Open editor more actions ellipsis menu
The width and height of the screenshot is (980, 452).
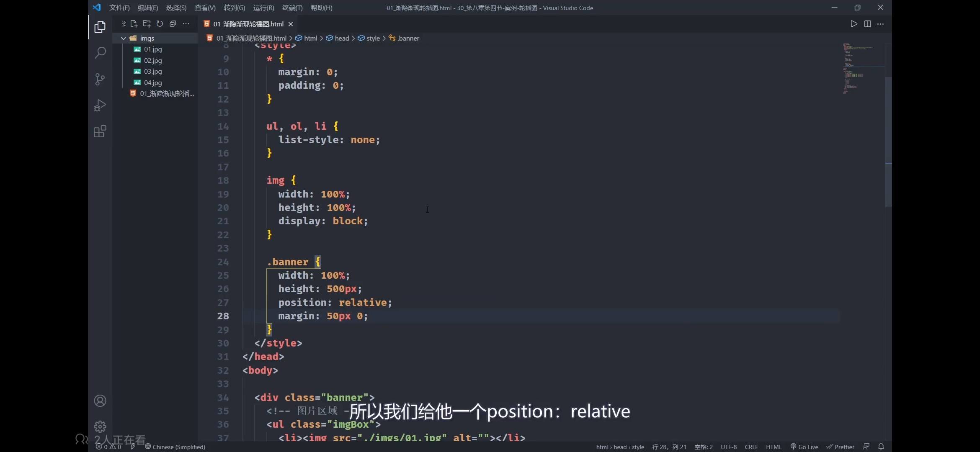point(880,24)
